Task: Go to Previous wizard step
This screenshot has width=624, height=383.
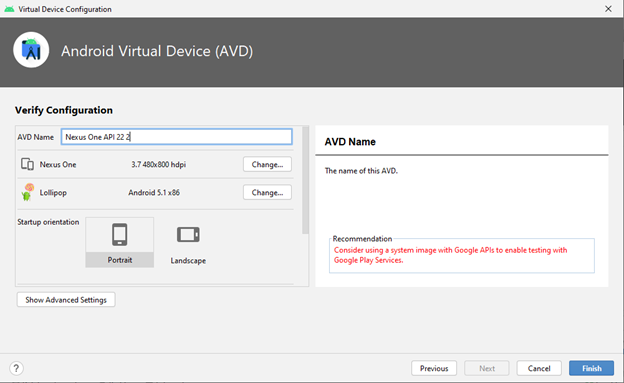Action: click(x=434, y=368)
